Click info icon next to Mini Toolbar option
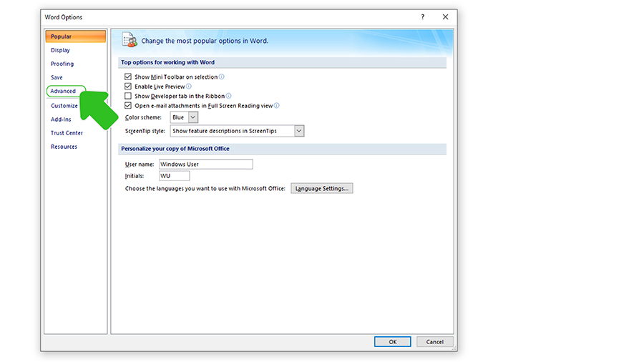Screen dimensions: 644x362 [221, 77]
